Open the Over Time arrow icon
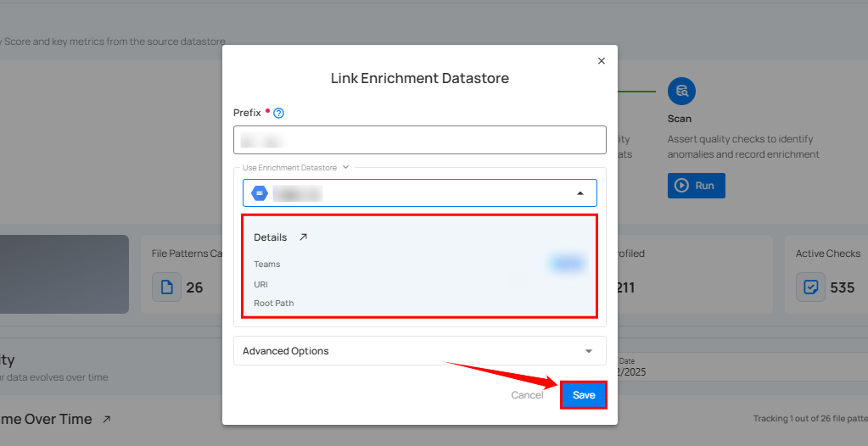868x446 pixels. (106, 419)
